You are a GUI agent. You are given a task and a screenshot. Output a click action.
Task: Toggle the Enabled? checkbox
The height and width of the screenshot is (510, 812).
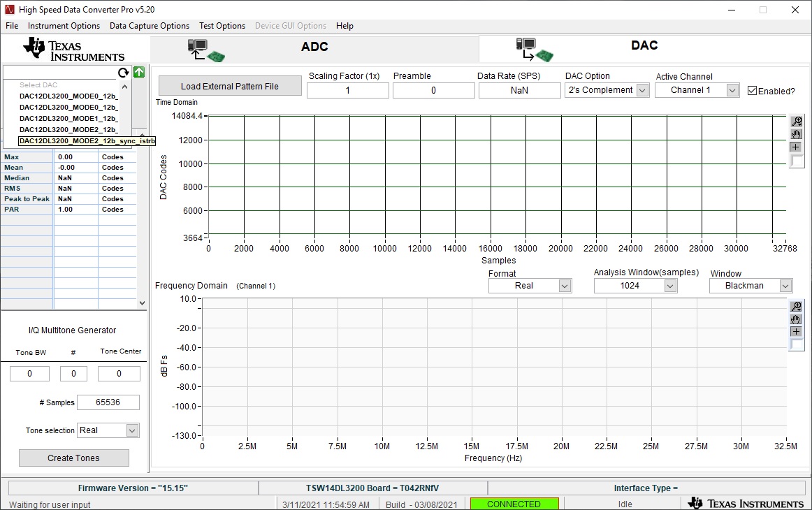pyautogui.click(x=752, y=91)
